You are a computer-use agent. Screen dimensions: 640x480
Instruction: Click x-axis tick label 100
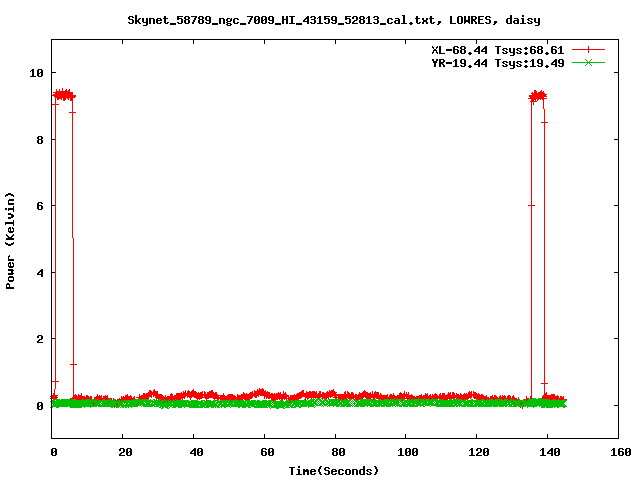click(408, 452)
